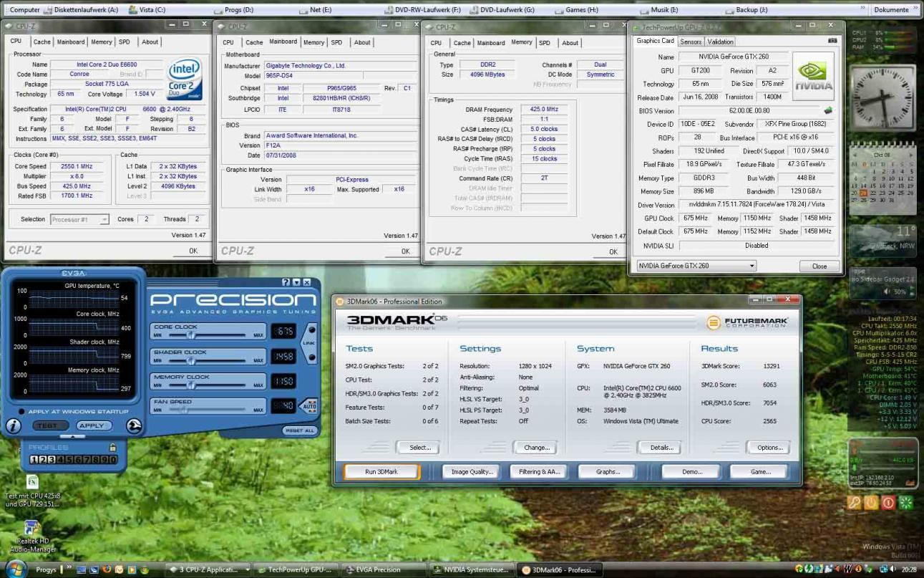Open EVGA Precision info button
The height and width of the screenshot is (578, 924).
[x=13, y=426]
